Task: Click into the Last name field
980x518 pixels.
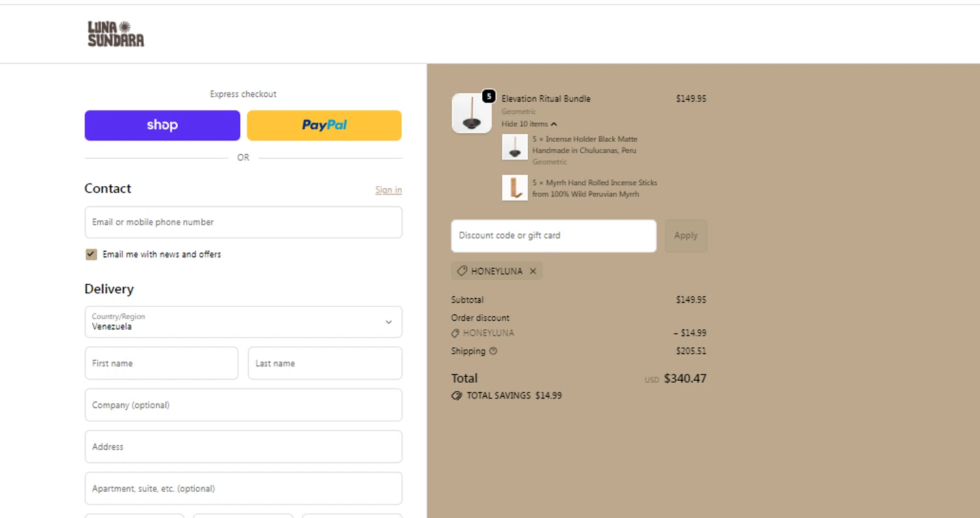Action: [325, 363]
